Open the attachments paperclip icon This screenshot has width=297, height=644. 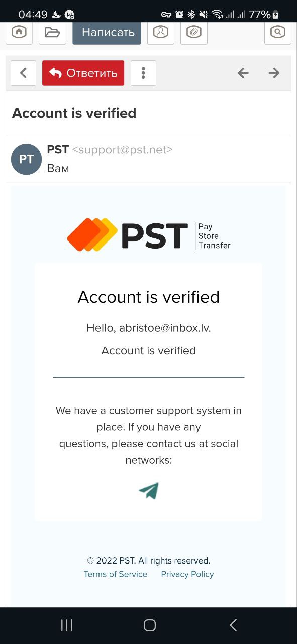click(193, 33)
